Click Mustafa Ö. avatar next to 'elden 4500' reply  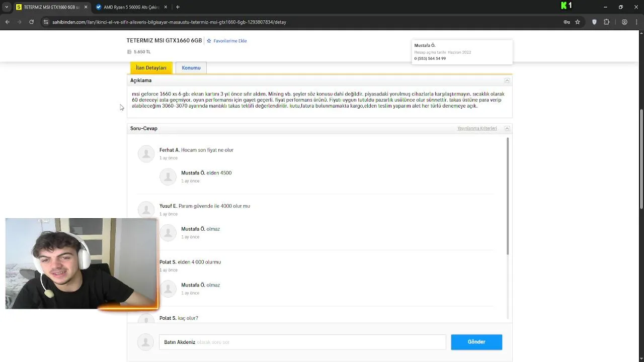pyautogui.click(x=168, y=176)
